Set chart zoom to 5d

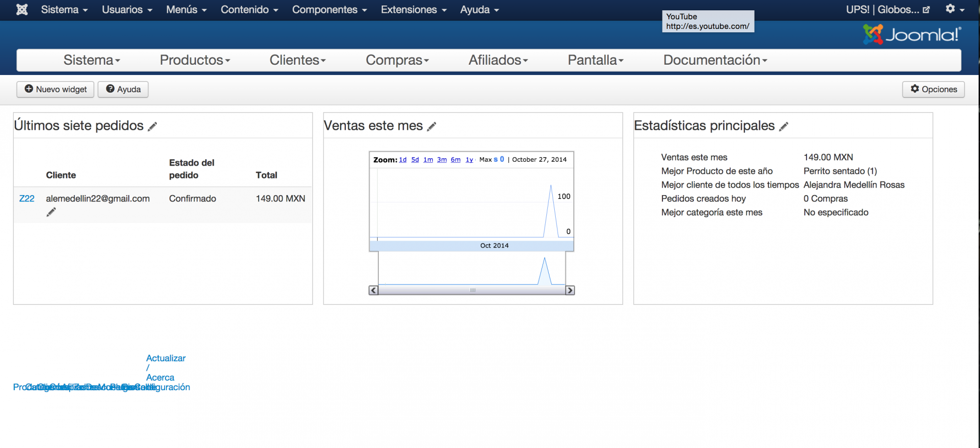point(415,160)
